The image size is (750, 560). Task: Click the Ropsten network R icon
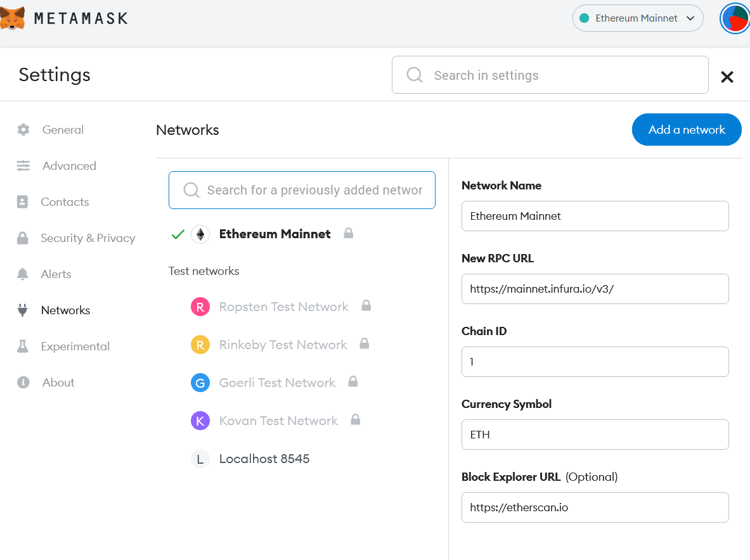(x=200, y=307)
